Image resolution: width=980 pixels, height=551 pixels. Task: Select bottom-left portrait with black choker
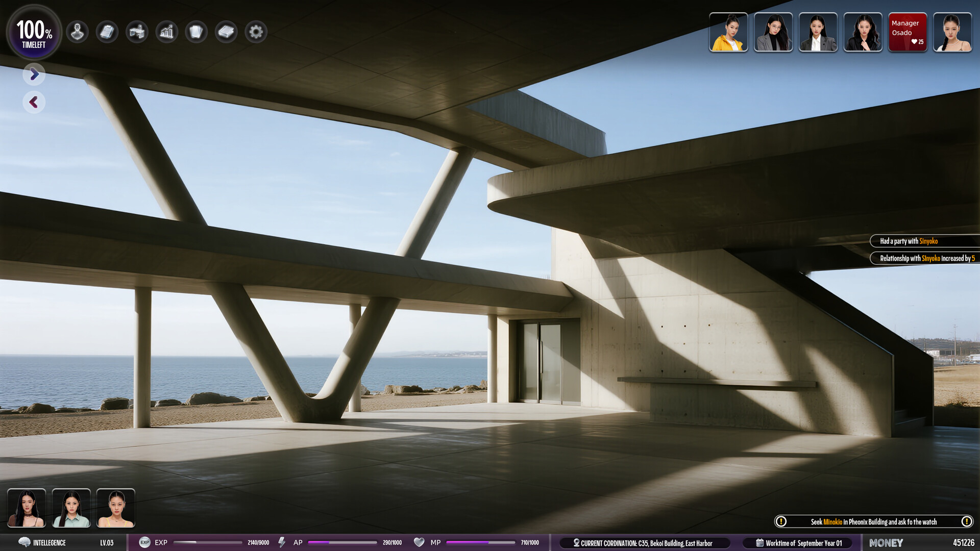point(27,508)
